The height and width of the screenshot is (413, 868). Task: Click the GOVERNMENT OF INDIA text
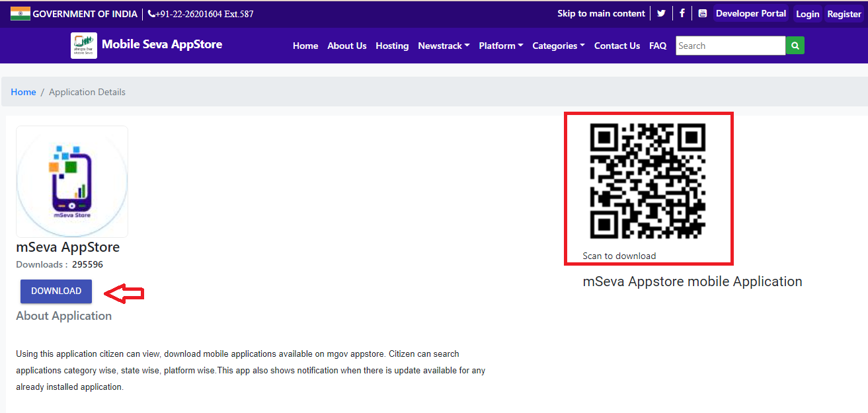[85, 14]
